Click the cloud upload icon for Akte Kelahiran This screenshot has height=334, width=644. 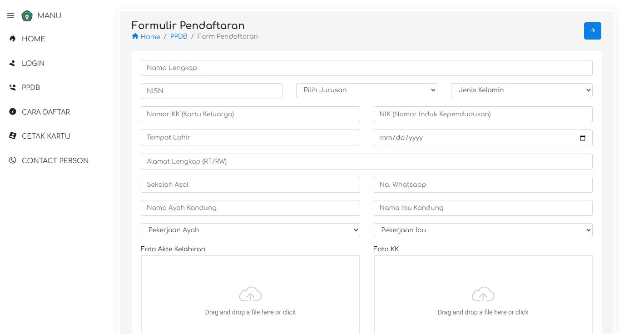pos(250,294)
